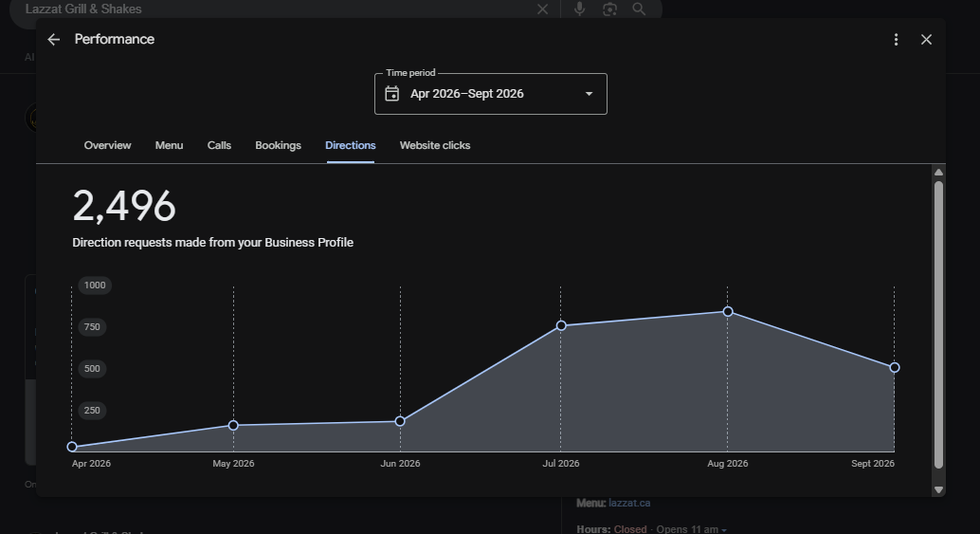Viewport: 980px width, 534px height.
Task: Click the Jun 2026 axis label
Action: coord(400,464)
